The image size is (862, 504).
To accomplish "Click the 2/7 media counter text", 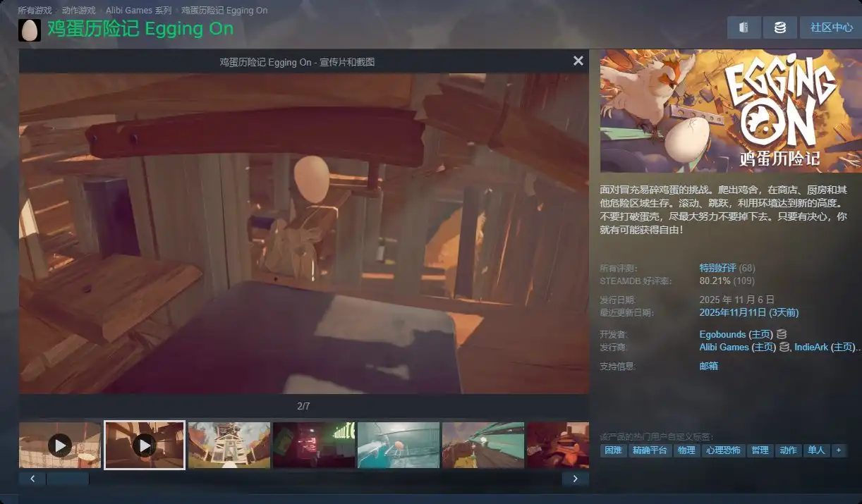I will pos(303,406).
